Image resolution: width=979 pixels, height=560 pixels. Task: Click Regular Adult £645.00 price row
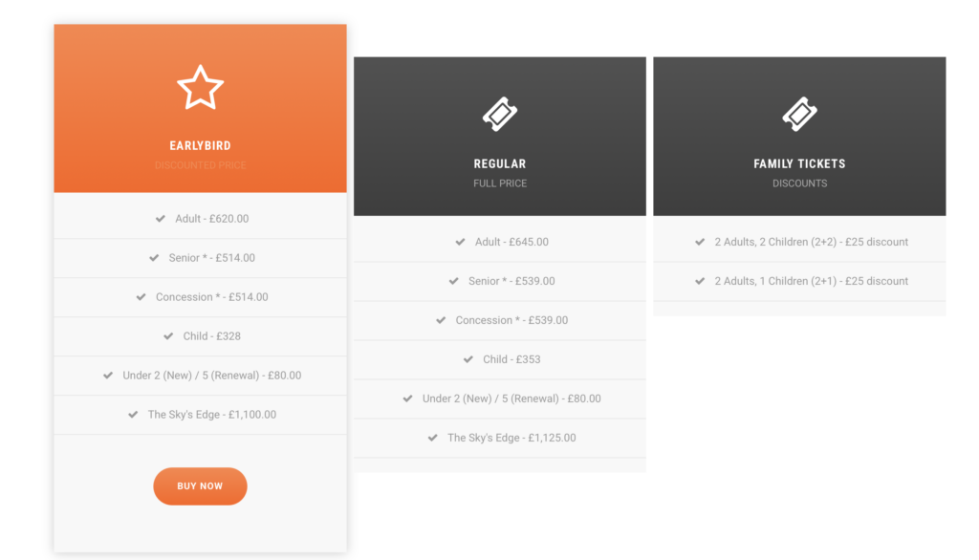point(511,242)
